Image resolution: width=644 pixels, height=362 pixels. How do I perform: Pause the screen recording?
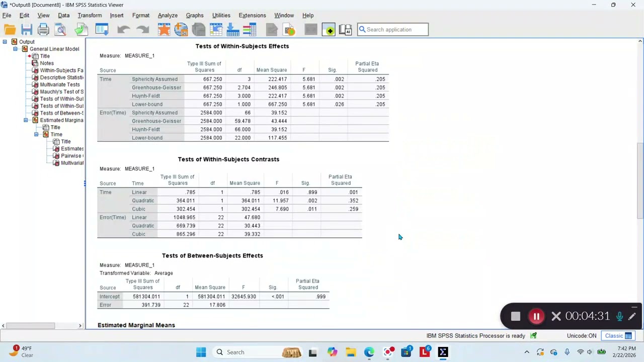click(x=536, y=316)
